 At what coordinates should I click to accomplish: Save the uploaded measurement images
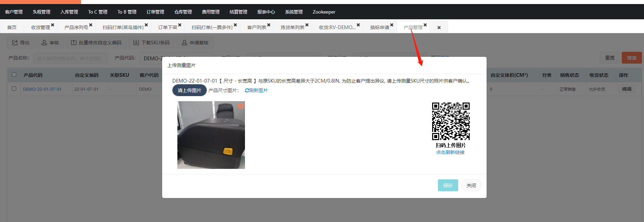(448, 185)
